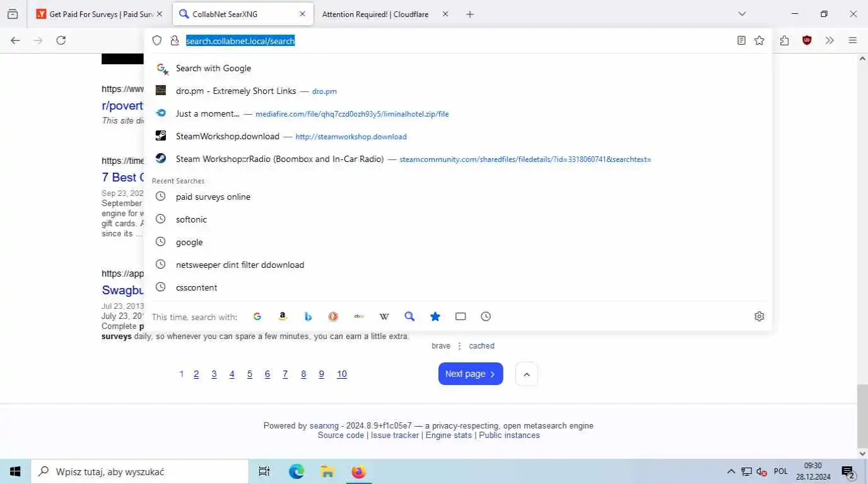Go to results page 10
This screenshot has width=868, height=484.
pyautogui.click(x=342, y=374)
